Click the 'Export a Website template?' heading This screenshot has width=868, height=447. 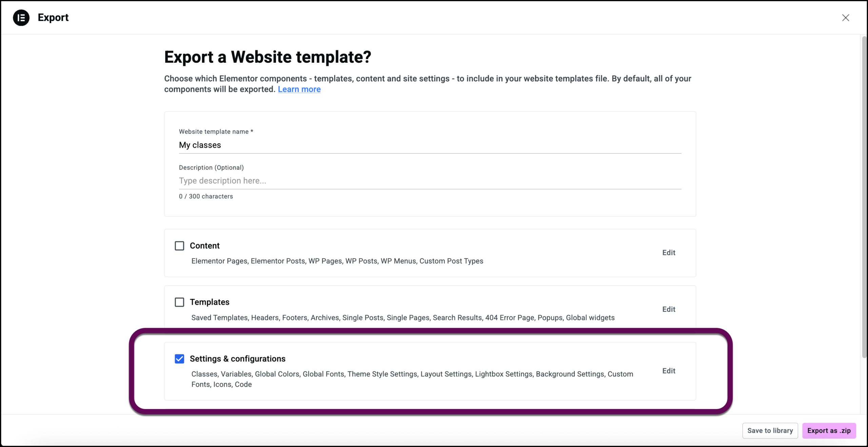pyautogui.click(x=268, y=57)
